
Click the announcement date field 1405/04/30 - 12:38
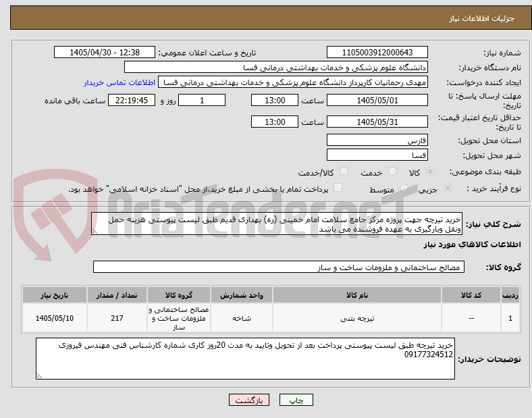105,52
